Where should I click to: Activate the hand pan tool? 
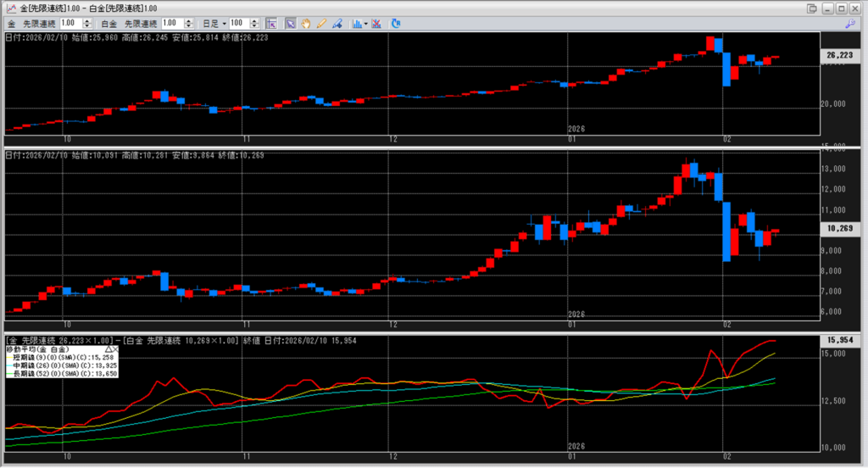pos(306,23)
